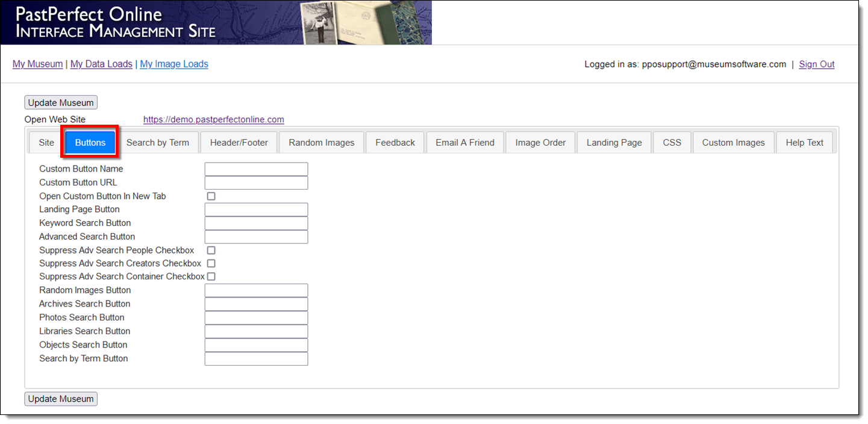
Task: Go to the Random Images tab
Action: (321, 143)
